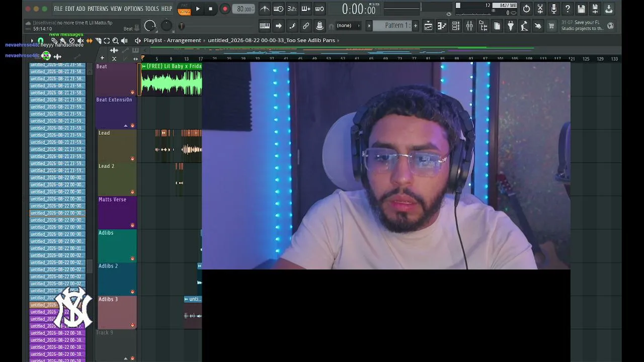Image resolution: width=644 pixels, height=362 pixels.
Task: Adjust the main volume knob
Action: (x=150, y=26)
